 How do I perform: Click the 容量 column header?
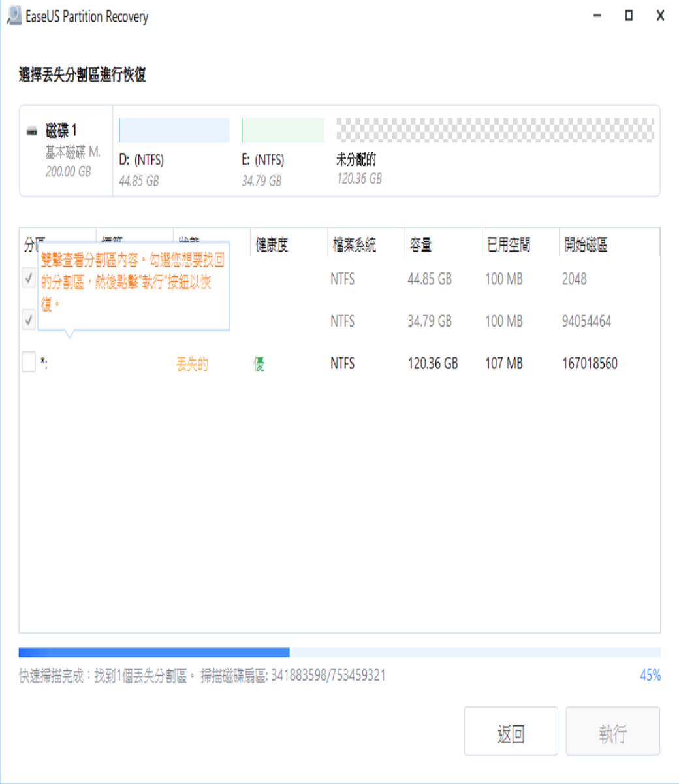coord(420,245)
